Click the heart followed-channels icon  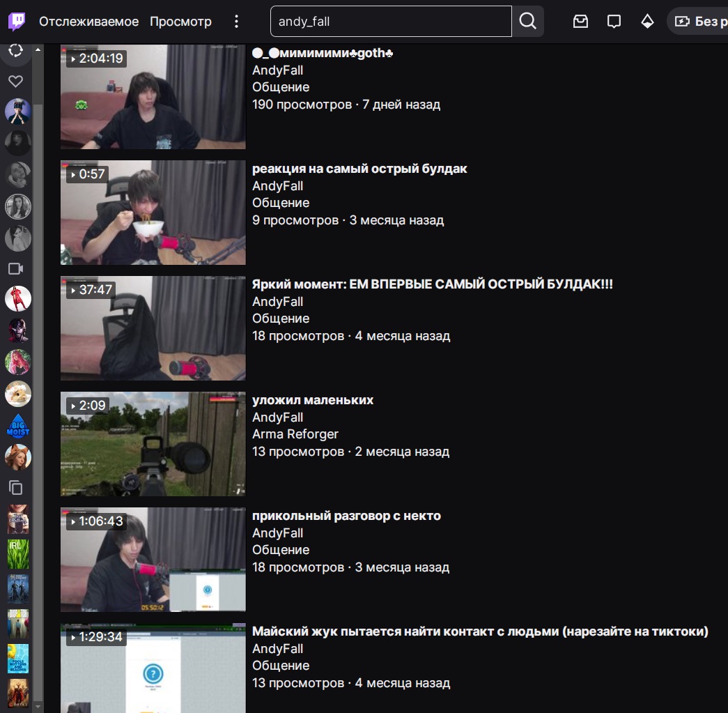pos(16,82)
